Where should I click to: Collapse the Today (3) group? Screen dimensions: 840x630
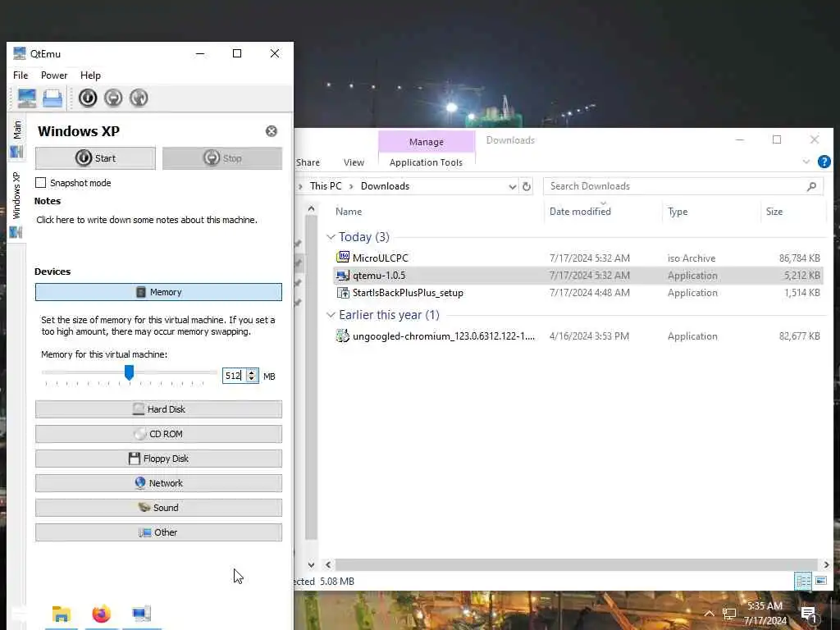coord(331,237)
